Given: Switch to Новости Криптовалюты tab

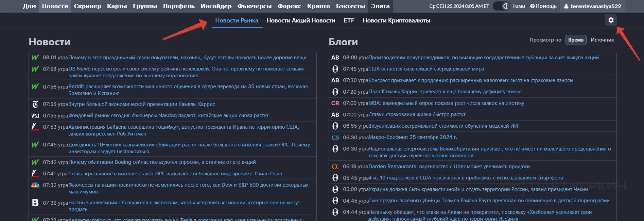Looking at the screenshot, I should coord(396,20).
